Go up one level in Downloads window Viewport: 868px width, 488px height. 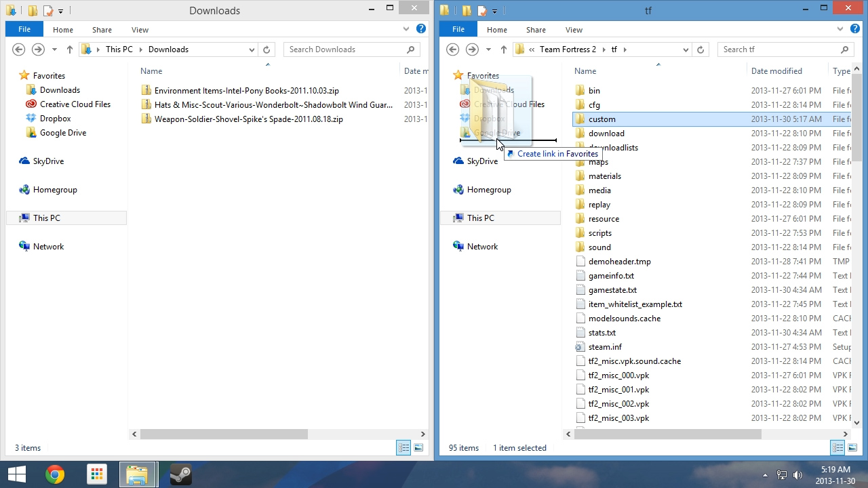tap(69, 49)
